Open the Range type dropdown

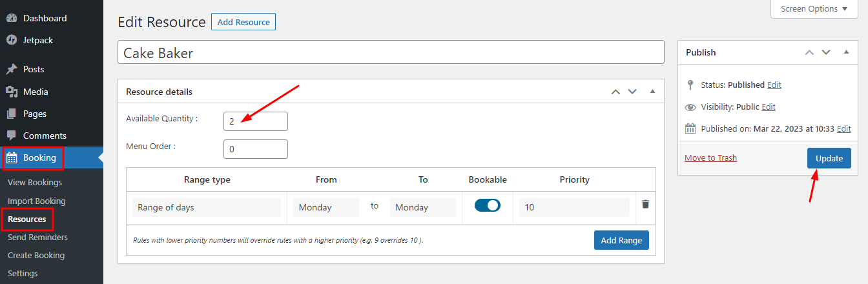coord(207,207)
